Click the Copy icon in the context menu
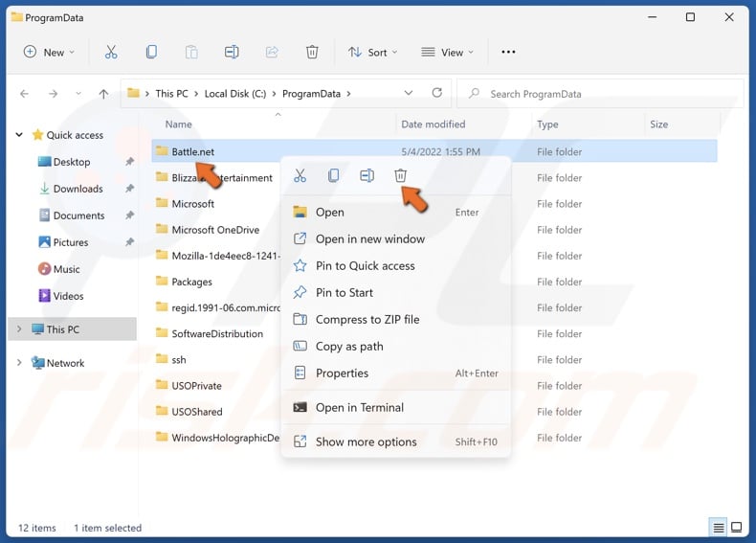This screenshot has width=756, height=543. tap(333, 175)
